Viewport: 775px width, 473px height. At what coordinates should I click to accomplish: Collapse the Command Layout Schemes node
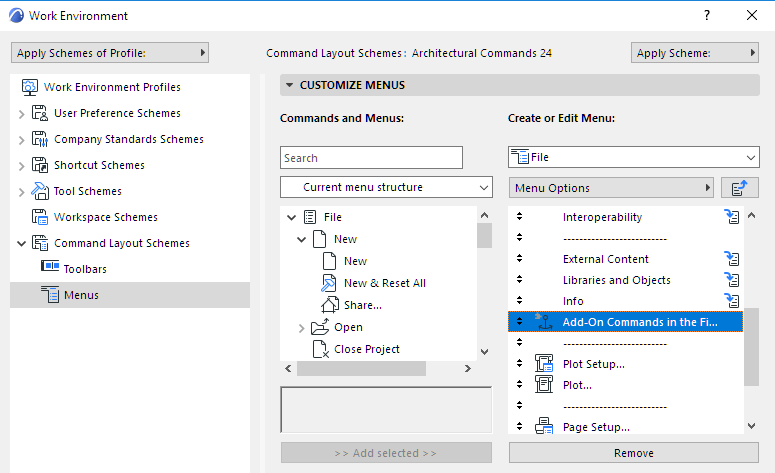pyautogui.click(x=21, y=243)
